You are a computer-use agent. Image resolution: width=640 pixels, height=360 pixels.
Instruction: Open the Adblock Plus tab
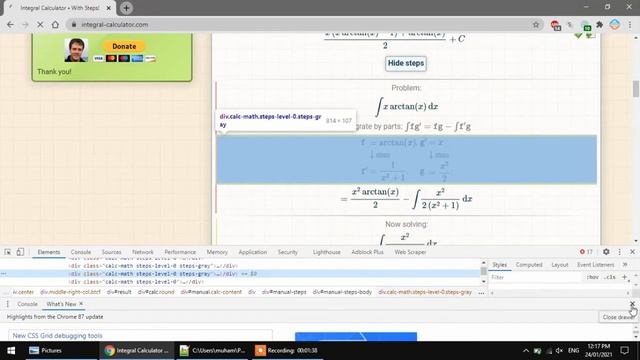pos(367,252)
